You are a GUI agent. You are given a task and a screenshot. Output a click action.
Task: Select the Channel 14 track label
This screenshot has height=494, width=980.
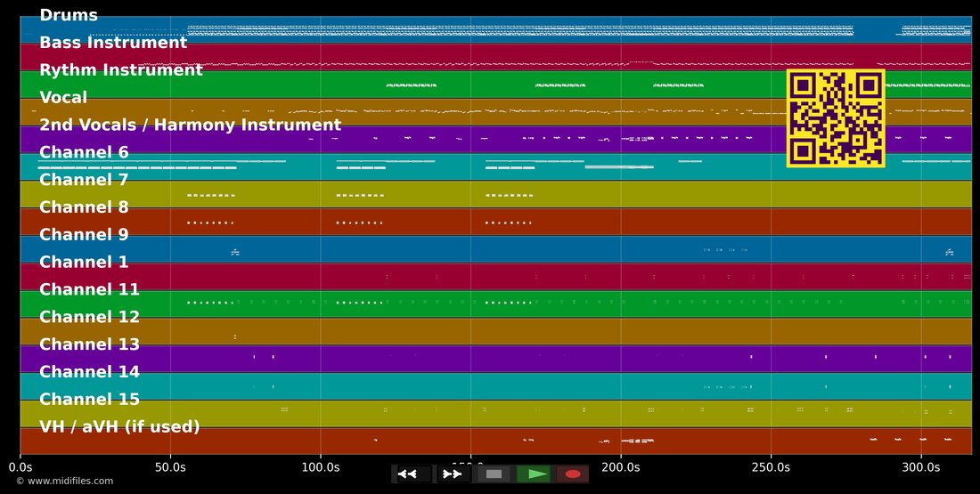point(89,372)
